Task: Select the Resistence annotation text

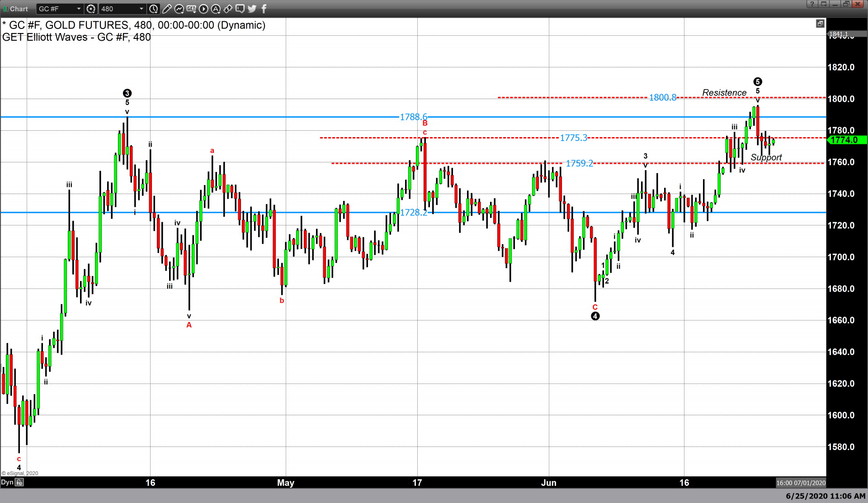Action: (x=724, y=93)
